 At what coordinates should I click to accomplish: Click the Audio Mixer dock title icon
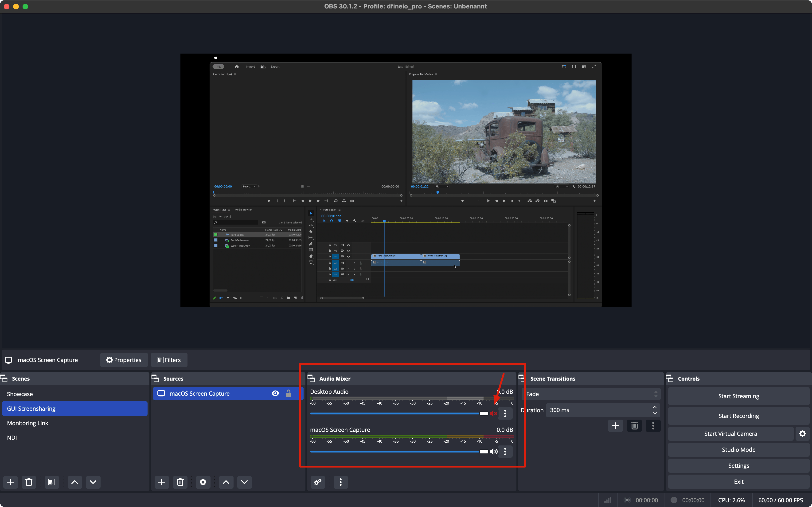click(311, 378)
